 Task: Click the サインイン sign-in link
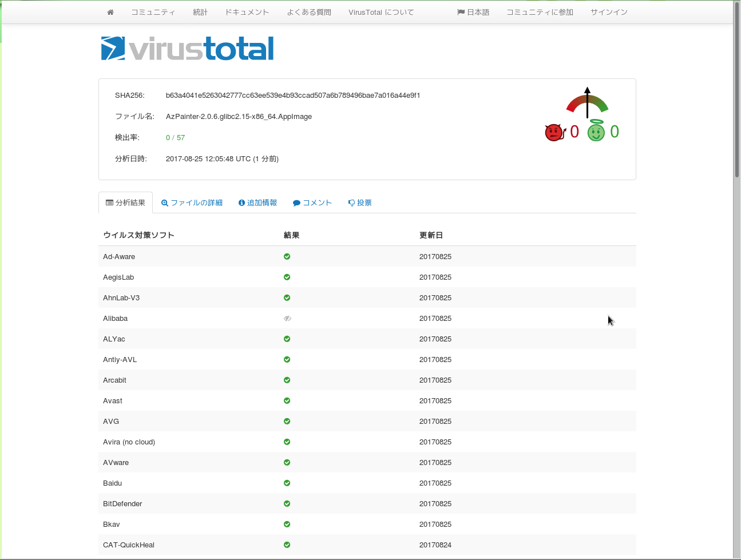tap(609, 12)
